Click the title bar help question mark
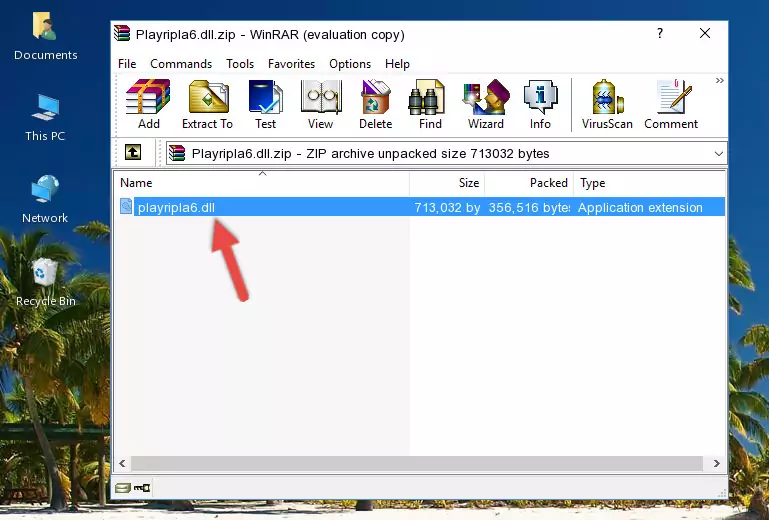 pyautogui.click(x=660, y=33)
